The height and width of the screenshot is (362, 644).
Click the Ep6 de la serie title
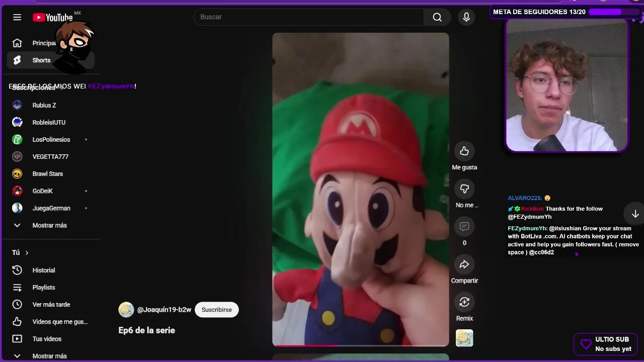pos(146,330)
